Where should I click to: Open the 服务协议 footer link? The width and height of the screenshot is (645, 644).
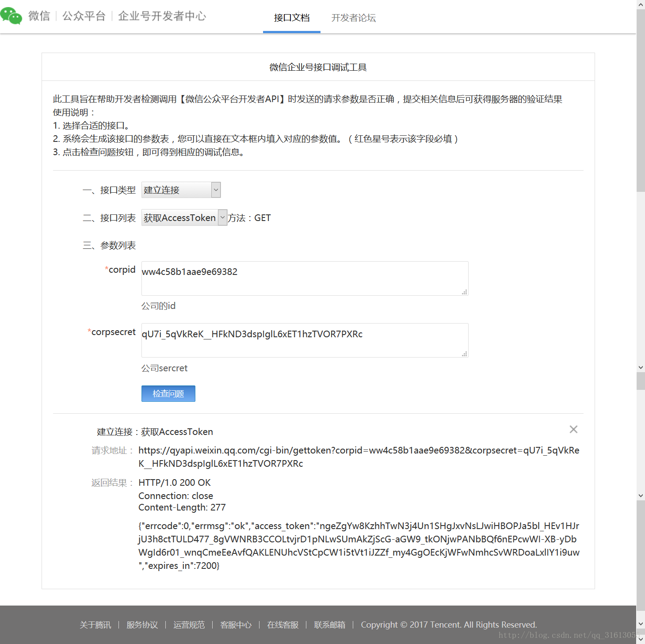coord(142,625)
